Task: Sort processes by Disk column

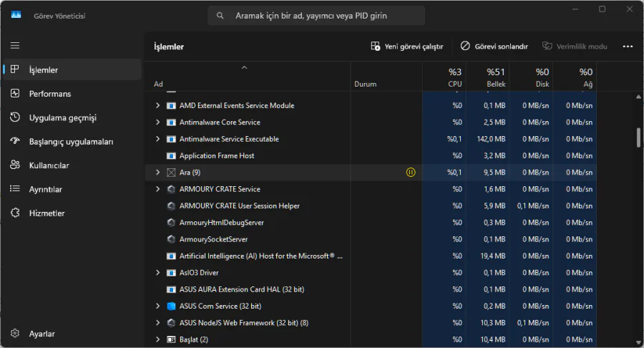Action: click(x=532, y=77)
